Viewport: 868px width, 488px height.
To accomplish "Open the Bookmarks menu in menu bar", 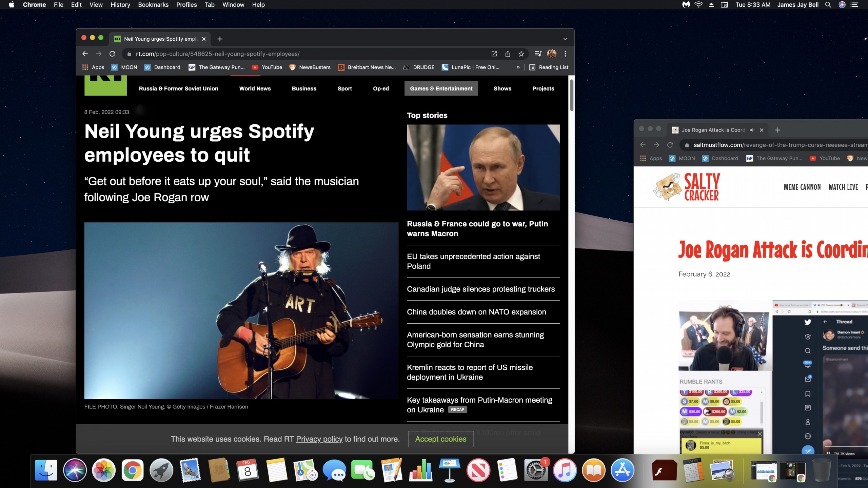I will pyautogui.click(x=153, y=5).
